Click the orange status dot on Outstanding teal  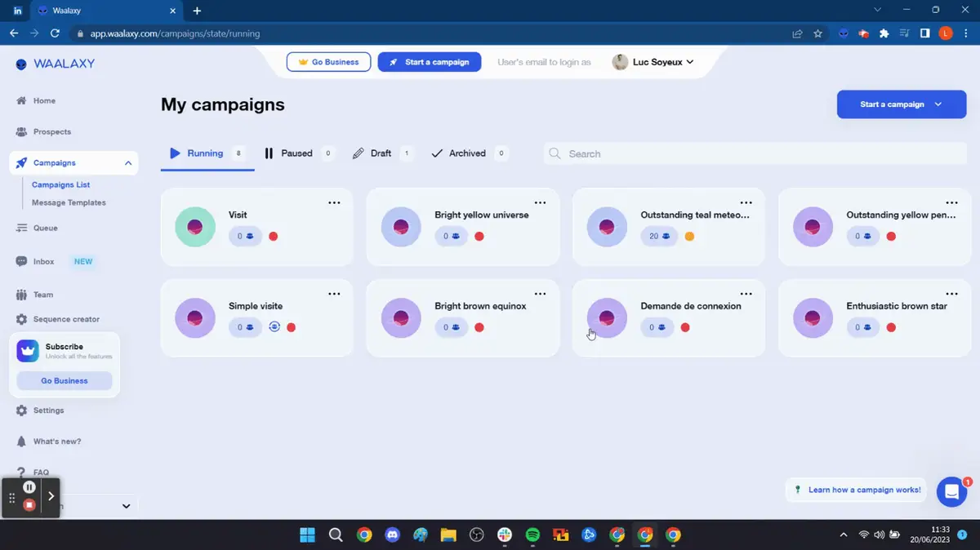coord(689,237)
